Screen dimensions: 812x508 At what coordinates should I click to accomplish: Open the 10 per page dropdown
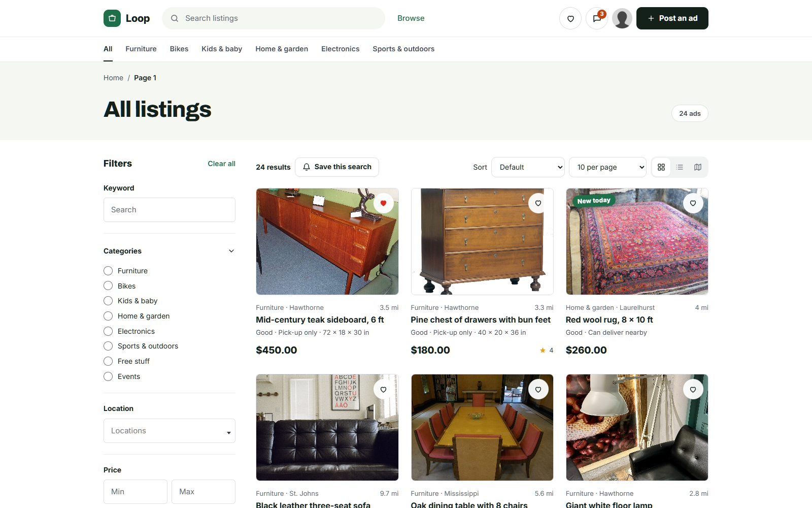(607, 167)
